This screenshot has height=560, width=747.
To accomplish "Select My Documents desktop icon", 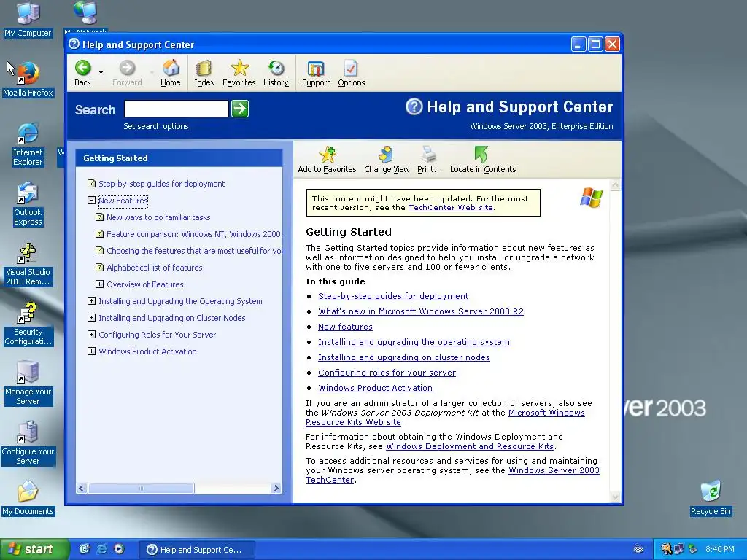I will pos(28,499).
